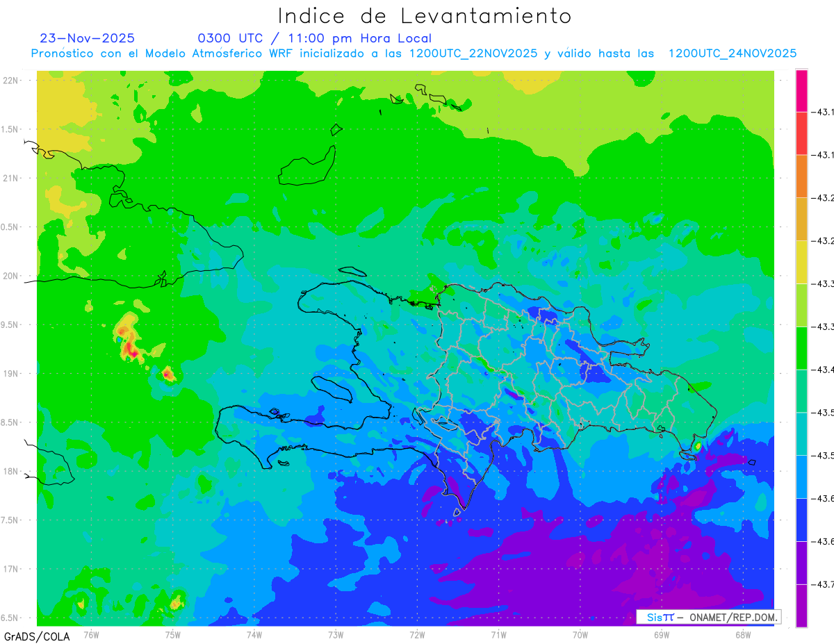Click the magenta-pink swatch atop the color bar
Screen dimensions: 834x644
pyautogui.click(x=801, y=90)
